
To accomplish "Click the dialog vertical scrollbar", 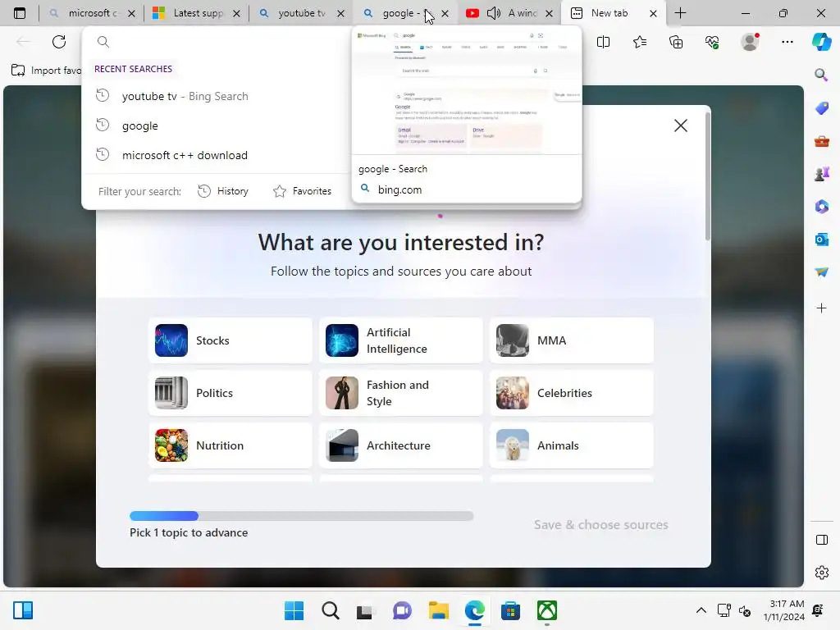I will click(708, 177).
